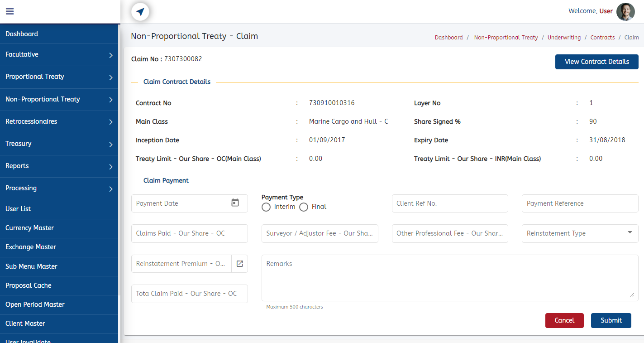This screenshot has width=644, height=343.
Task: Open User List in the sidebar
Action: [x=59, y=209]
